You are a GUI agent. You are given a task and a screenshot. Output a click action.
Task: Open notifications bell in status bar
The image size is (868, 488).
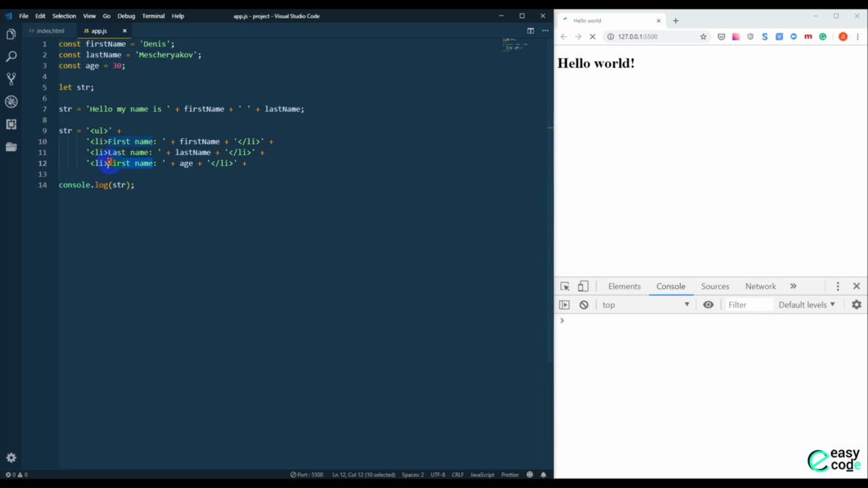point(543,474)
